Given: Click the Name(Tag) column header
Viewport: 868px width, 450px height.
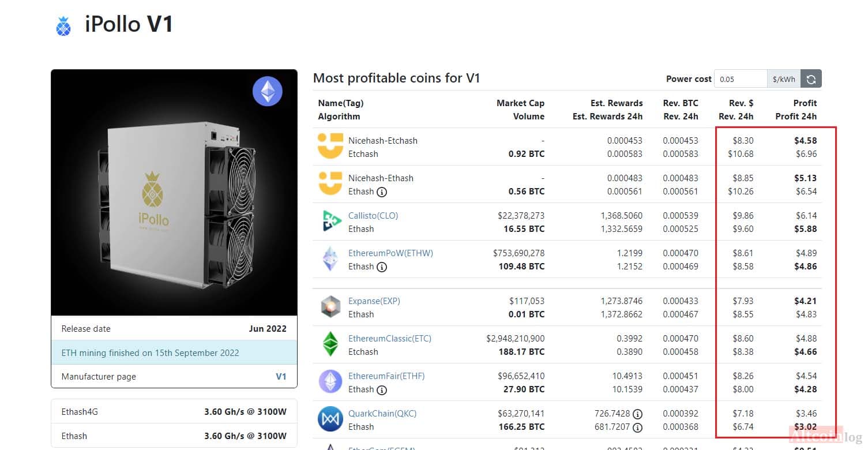Looking at the screenshot, I should [341, 103].
